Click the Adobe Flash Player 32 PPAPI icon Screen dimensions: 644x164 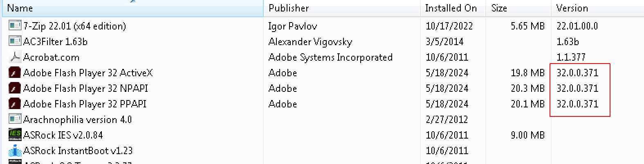pyautogui.click(x=15, y=104)
